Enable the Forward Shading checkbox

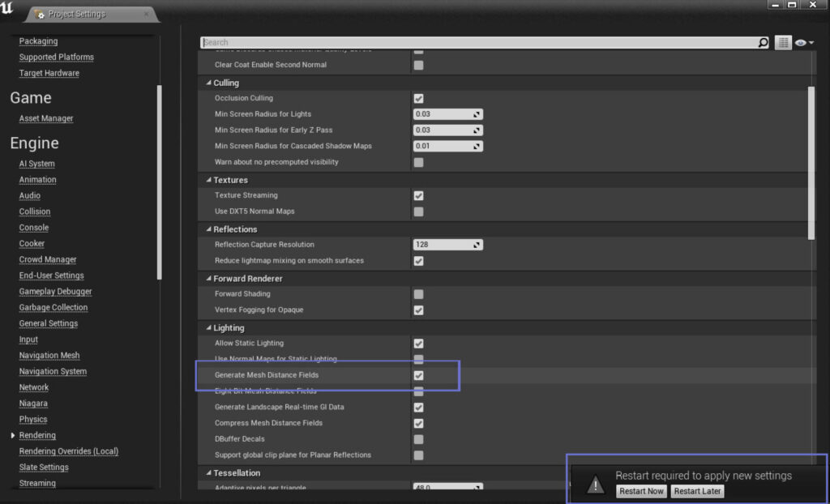click(x=419, y=294)
